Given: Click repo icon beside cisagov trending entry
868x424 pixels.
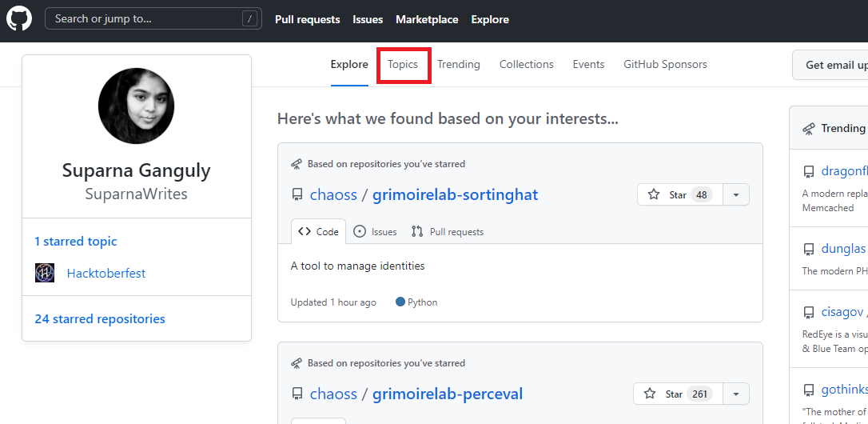Looking at the screenshot, I should (809, 312).
